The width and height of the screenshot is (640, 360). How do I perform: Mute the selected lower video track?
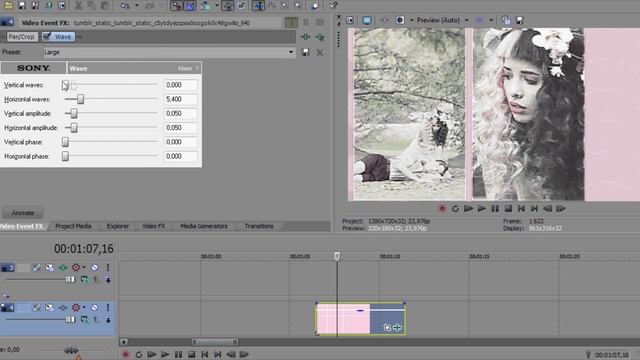pos(94,307)
